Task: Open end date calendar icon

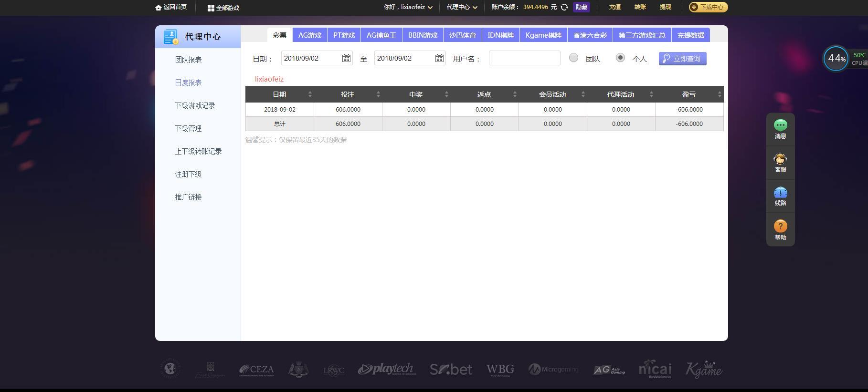Action: point(439,58)
